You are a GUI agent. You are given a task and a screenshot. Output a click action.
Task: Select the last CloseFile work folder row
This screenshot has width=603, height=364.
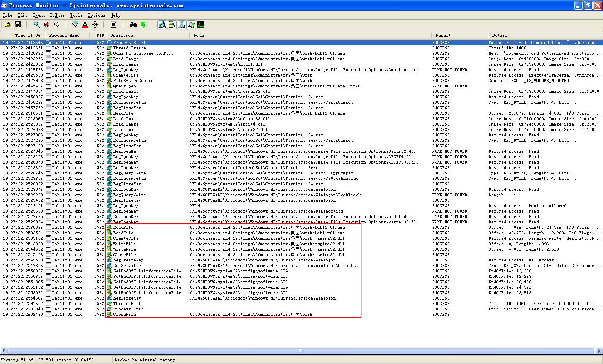click(x=301, y=315)
